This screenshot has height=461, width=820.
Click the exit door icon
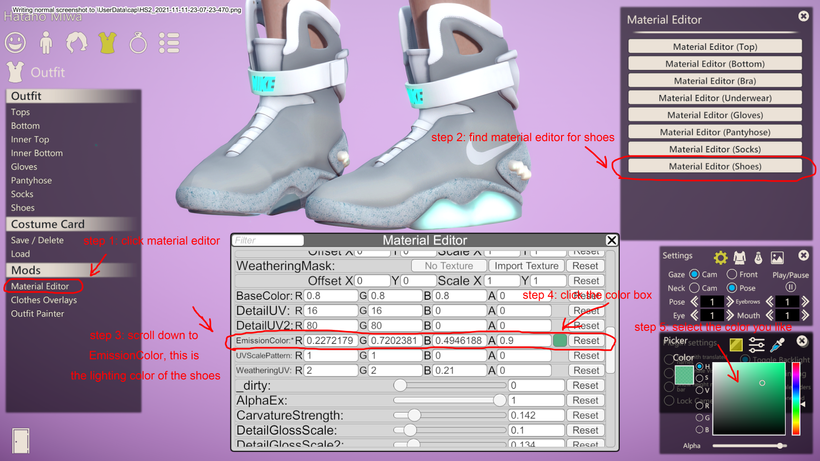click(x=20, y=441)
